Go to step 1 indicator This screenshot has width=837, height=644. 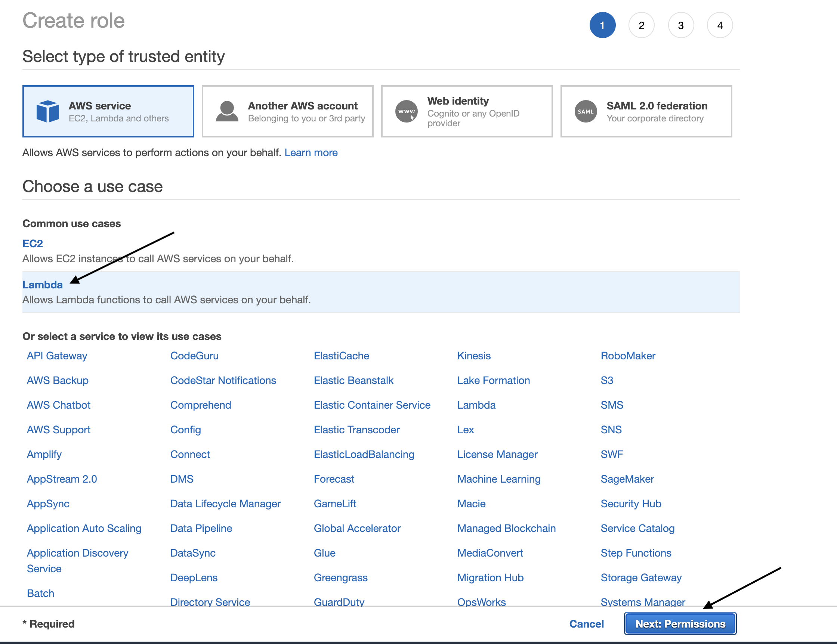point(602,25)
